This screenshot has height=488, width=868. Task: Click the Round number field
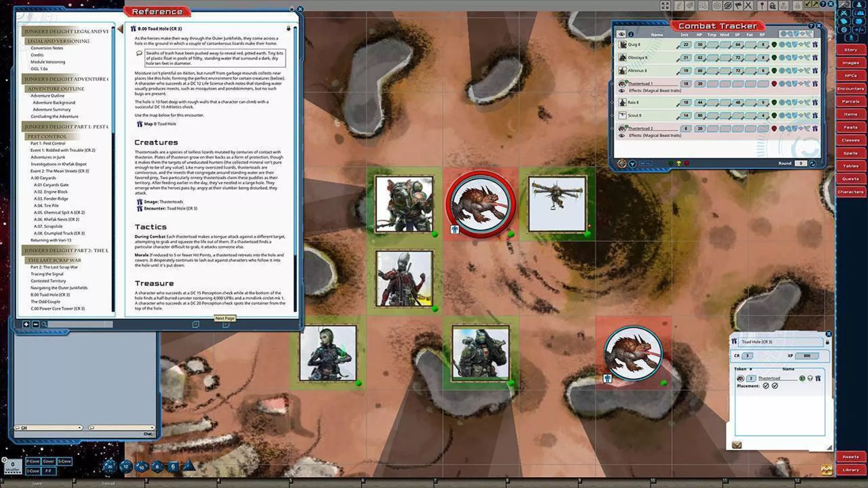tap(800, 164)
